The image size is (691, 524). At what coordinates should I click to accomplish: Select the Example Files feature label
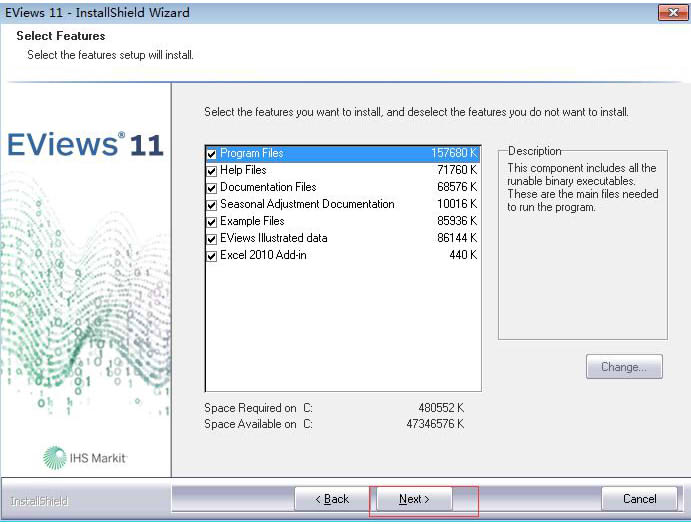click(x=252, y=221)
